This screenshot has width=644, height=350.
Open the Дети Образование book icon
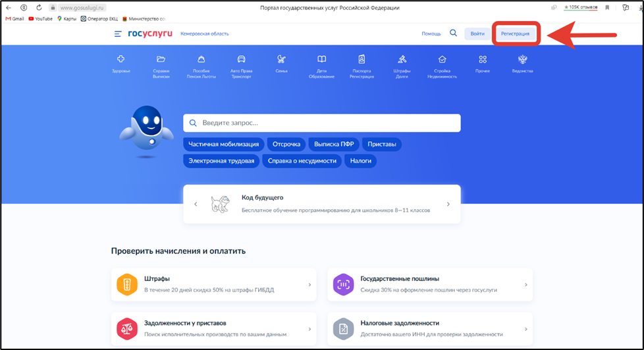[321, 59]
